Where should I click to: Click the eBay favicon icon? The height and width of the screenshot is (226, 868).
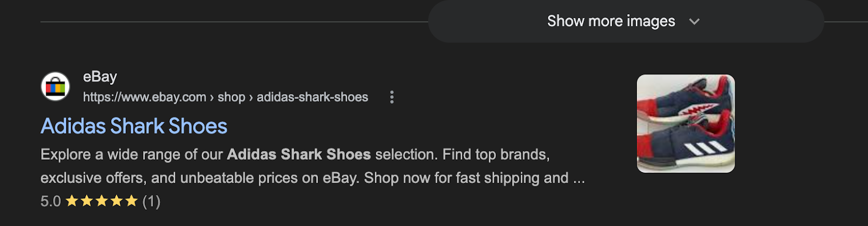55,86
